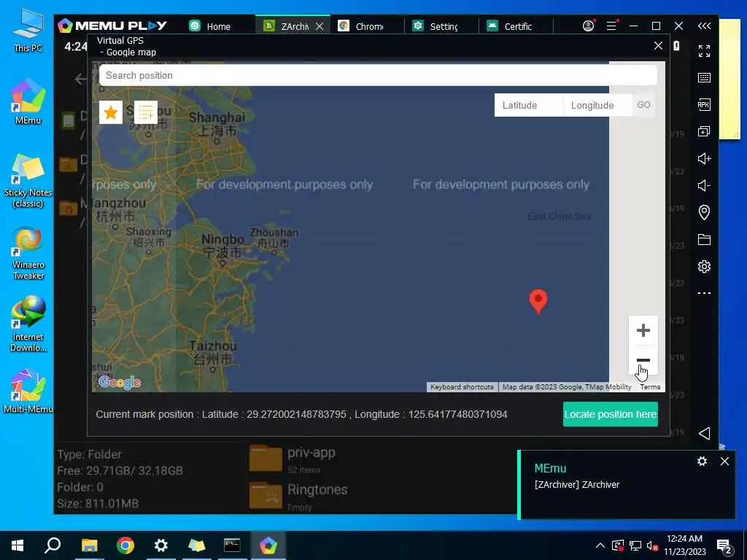Toggle MEmu fullscreen mode icon
Image resolution: width=747 pixels, height=560 pixels.
pyautogui.click(x=704, y=51)
